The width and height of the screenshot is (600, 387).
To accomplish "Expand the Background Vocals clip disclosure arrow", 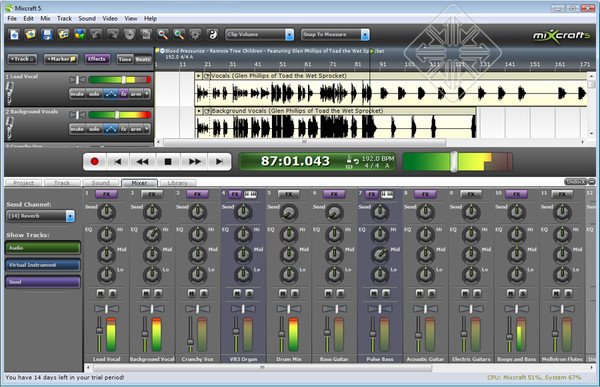I will pos(199,111).
